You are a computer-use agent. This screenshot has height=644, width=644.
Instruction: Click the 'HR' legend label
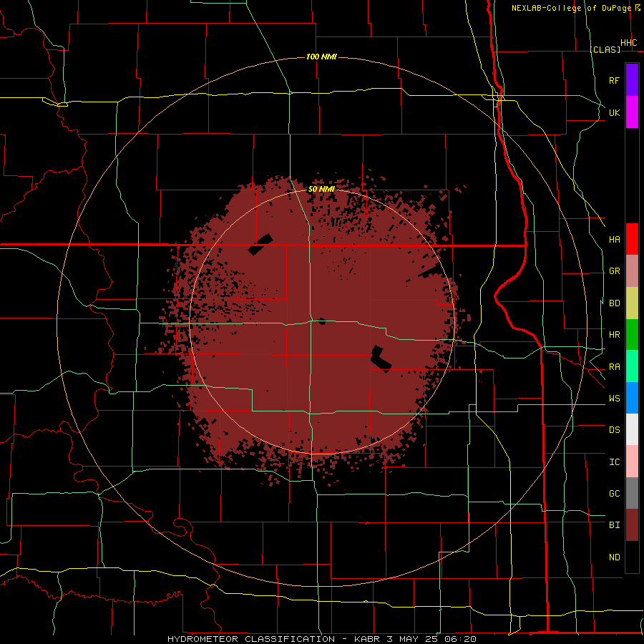pyautogui.click(x=614, y=335)
